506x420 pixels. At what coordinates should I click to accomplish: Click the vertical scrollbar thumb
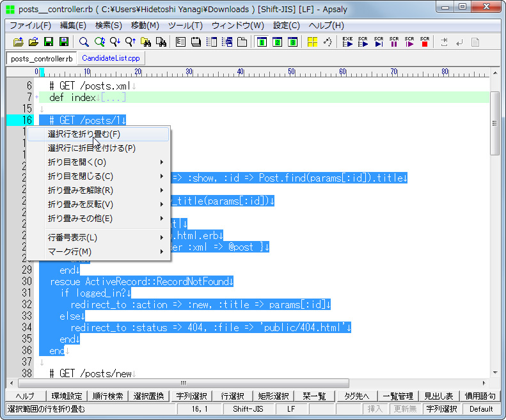click(494, 123)
